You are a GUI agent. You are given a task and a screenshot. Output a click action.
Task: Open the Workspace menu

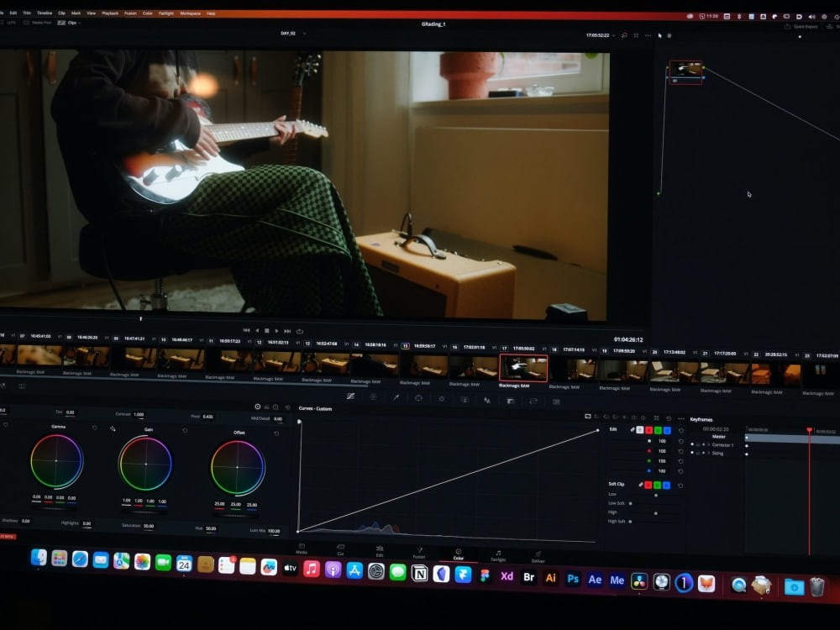(x=188, y=13)
